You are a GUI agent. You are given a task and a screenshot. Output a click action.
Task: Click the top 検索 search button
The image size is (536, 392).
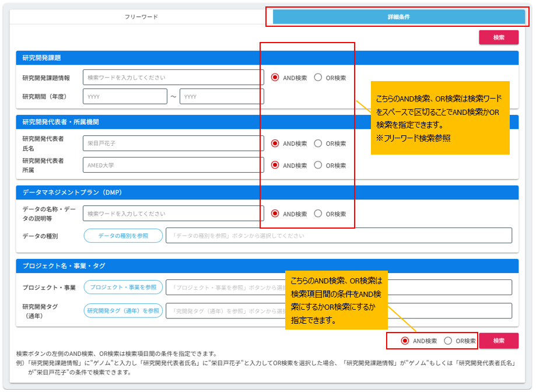point(499,37)
